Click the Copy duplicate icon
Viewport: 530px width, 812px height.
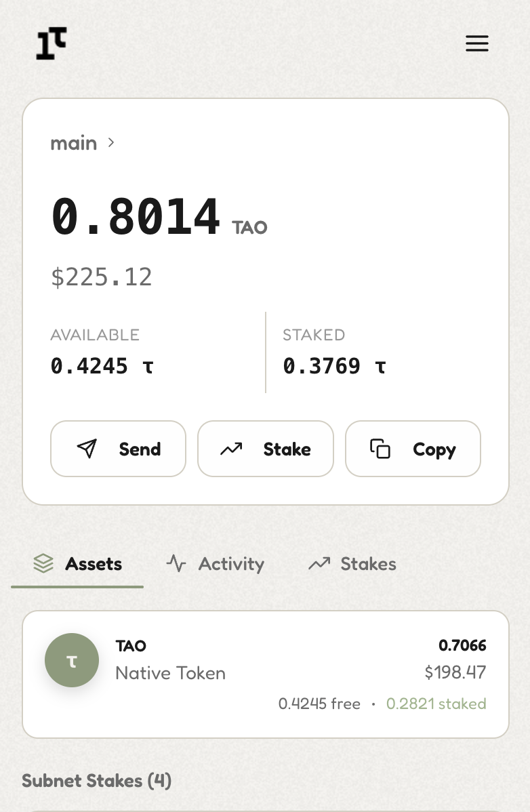coord(380,448)
